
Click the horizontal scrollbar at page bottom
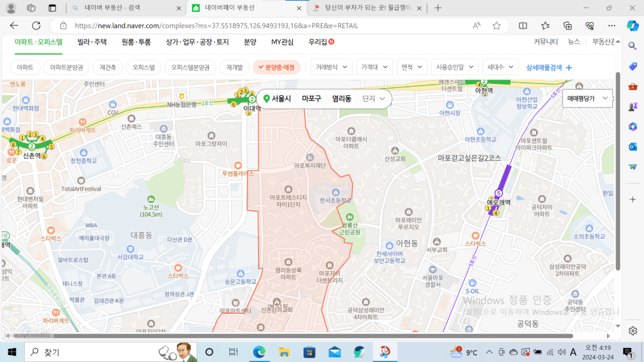(x=313, y=336)
